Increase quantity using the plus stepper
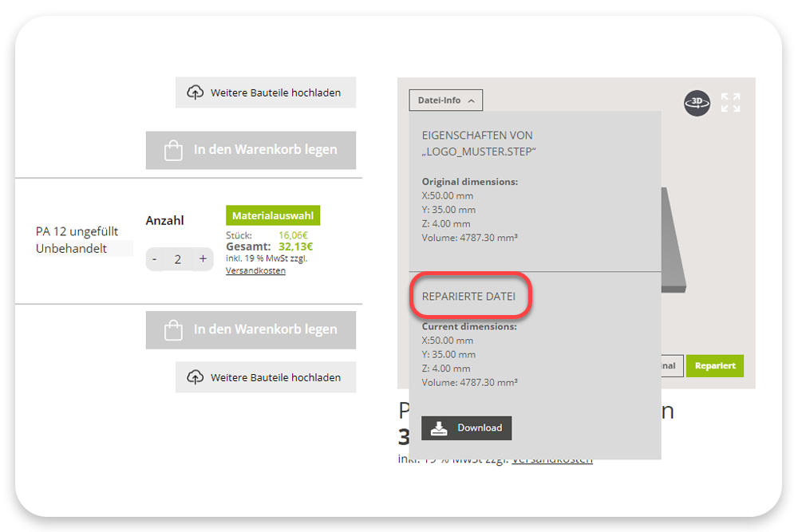Image resolution: width=798 pixels, height=532 pixels. point(203,258)
